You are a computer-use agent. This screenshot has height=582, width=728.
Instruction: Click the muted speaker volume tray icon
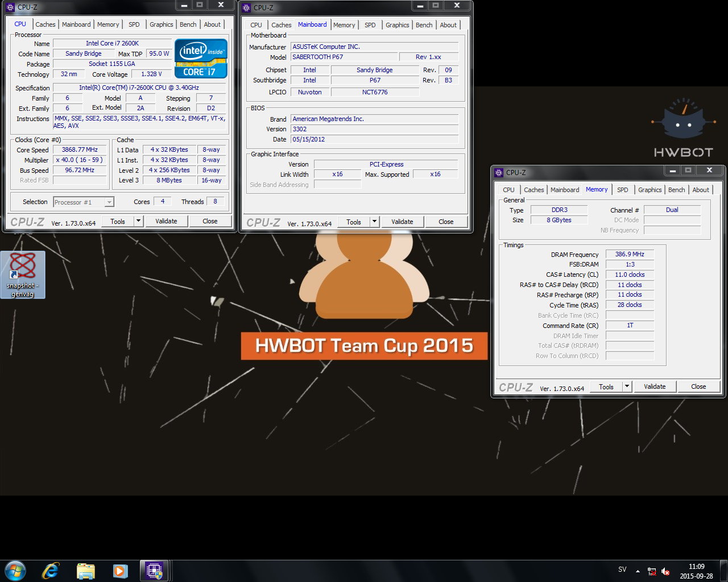tap(665, 572)
